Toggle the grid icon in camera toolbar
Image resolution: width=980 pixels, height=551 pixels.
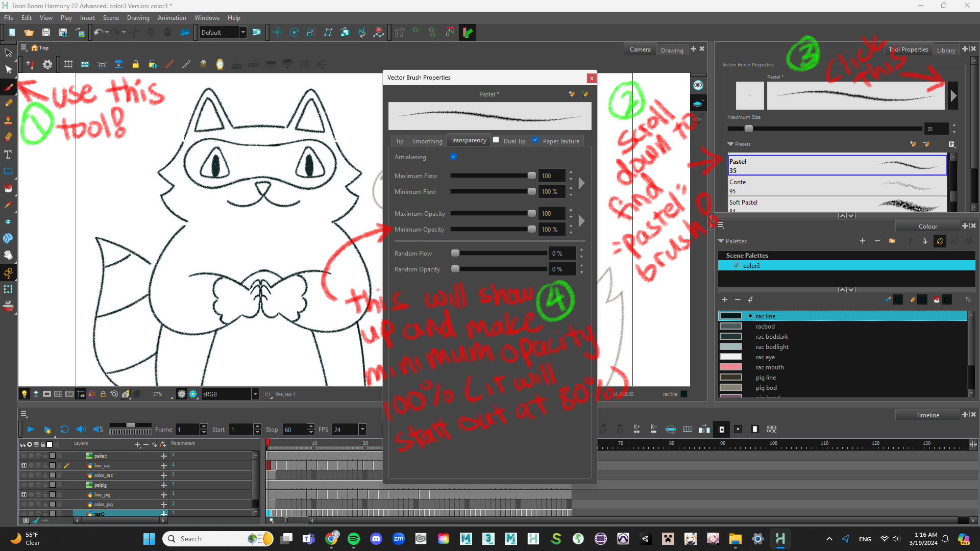[68, 64]
